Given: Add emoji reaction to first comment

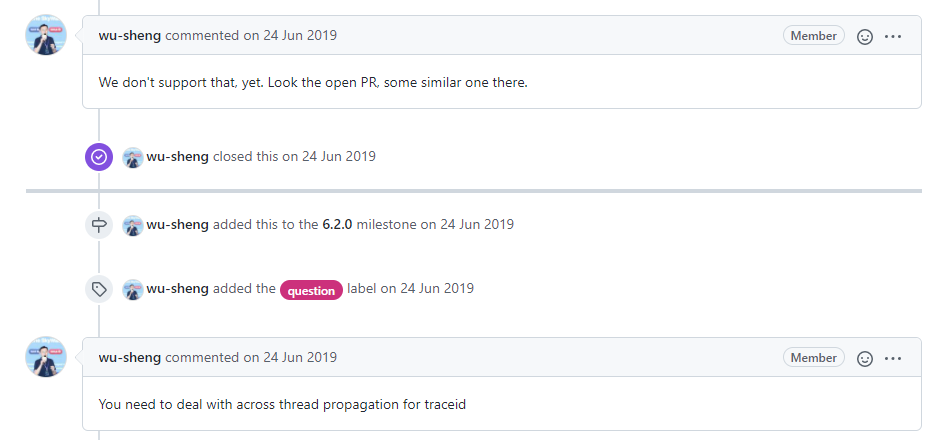Looking at the screenshot, I should click(866, 36).
